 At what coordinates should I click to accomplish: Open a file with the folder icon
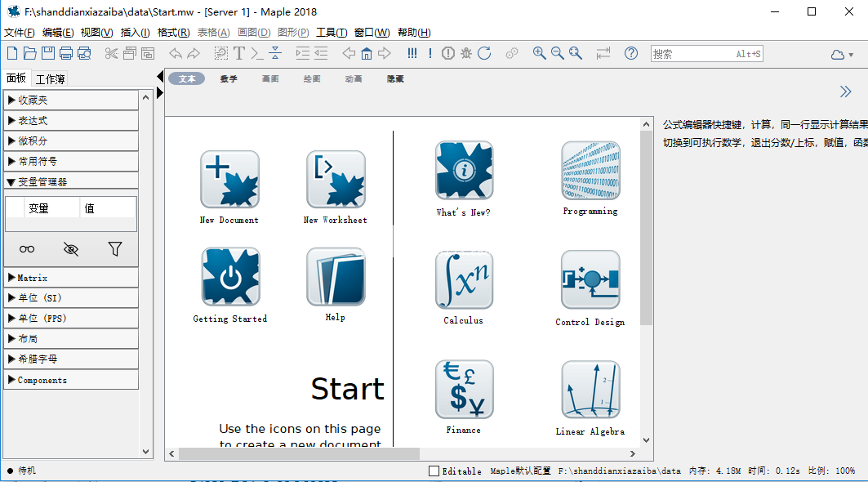click(30, 53)
